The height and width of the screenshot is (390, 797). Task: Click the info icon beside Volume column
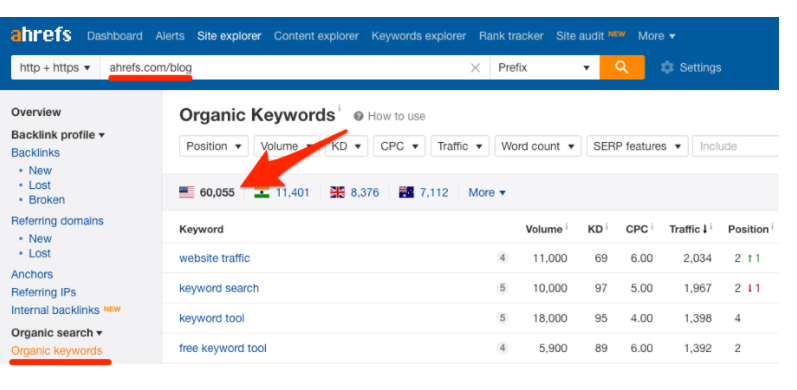coord(566,226)
